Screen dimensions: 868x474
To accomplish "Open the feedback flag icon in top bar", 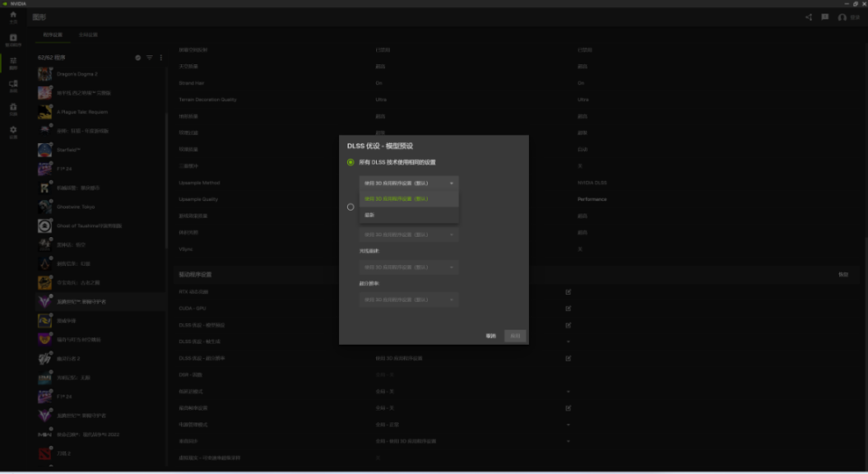I will [x=825, y=17].
